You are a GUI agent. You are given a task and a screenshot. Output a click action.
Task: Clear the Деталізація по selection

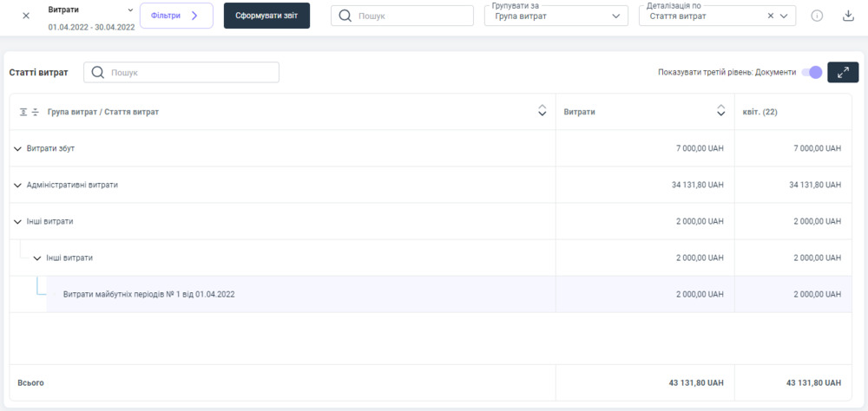(771, 16)
